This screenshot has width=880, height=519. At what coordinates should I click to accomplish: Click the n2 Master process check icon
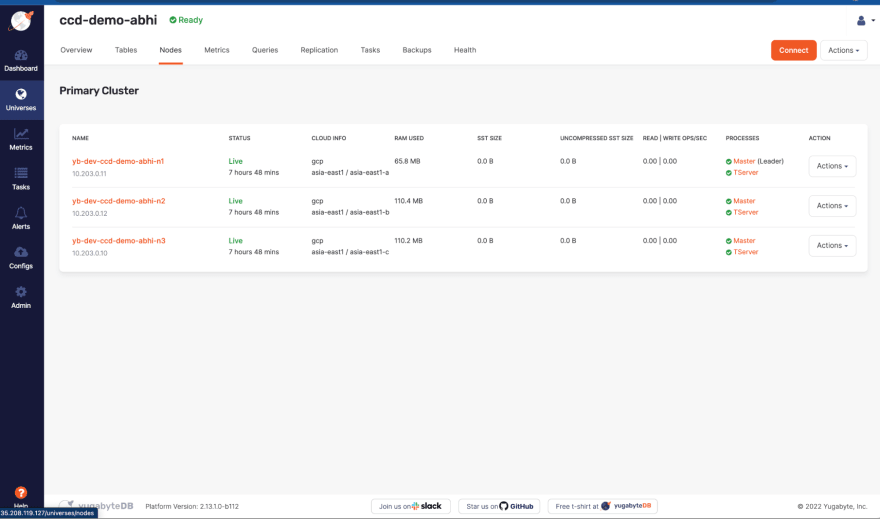point(728,201)
